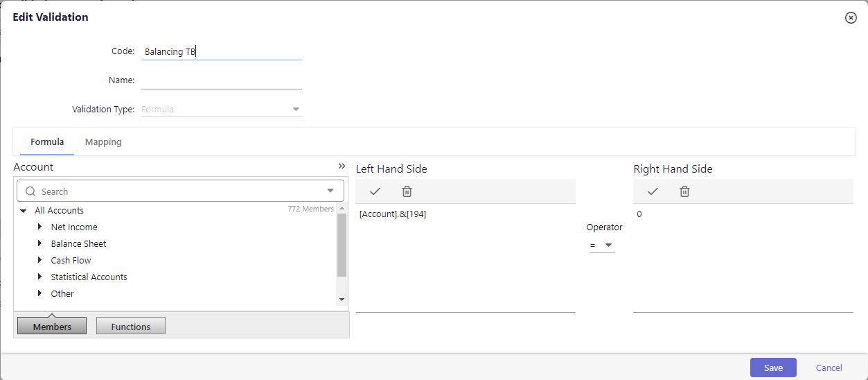This screenshot has width=868, height=380.
Task: Select the Formula tab
Action: coord(47,141)
